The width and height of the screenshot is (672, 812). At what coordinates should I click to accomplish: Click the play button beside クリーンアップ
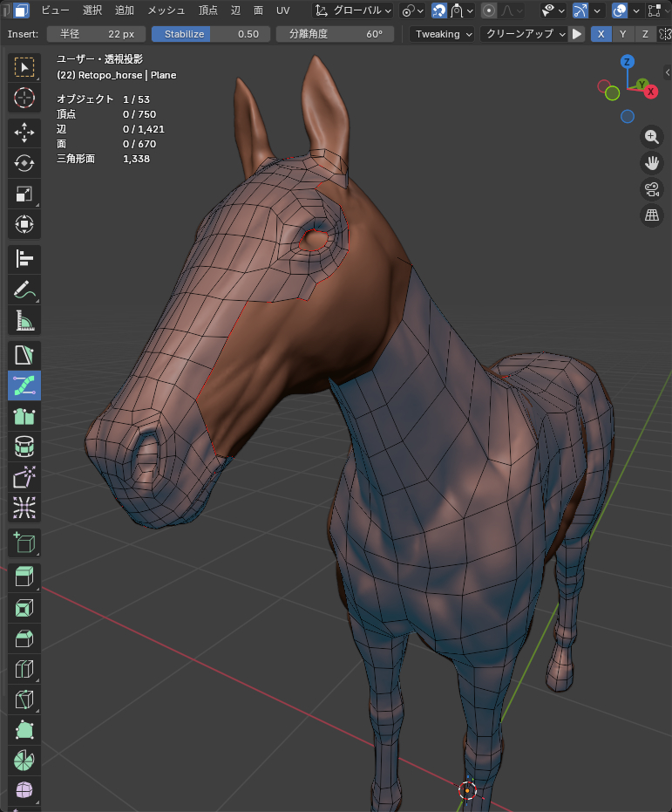pyautogui.click(x=577, y=34)
